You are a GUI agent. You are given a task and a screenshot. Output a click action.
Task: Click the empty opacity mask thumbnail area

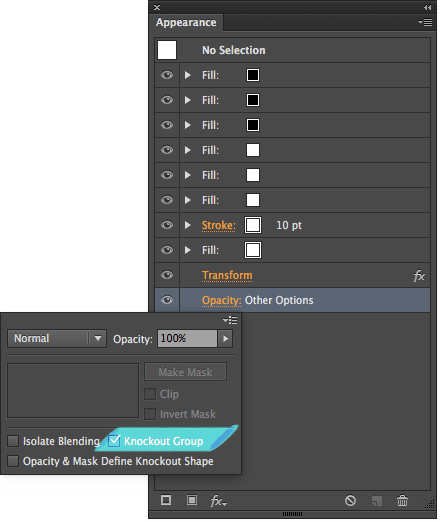click(x=73, y=391)
